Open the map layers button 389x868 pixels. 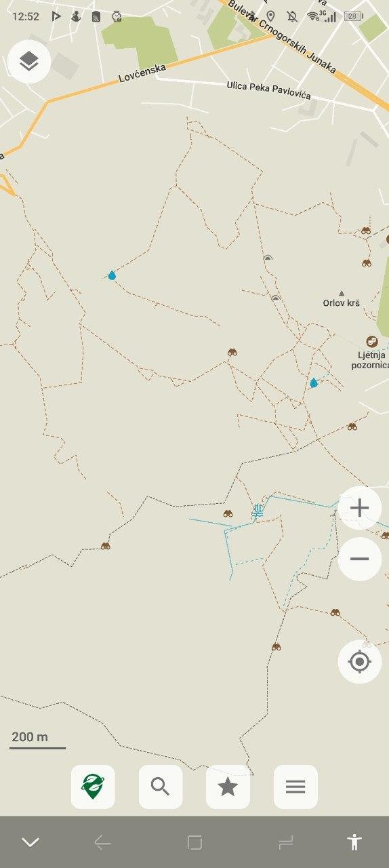pos(29,62)
